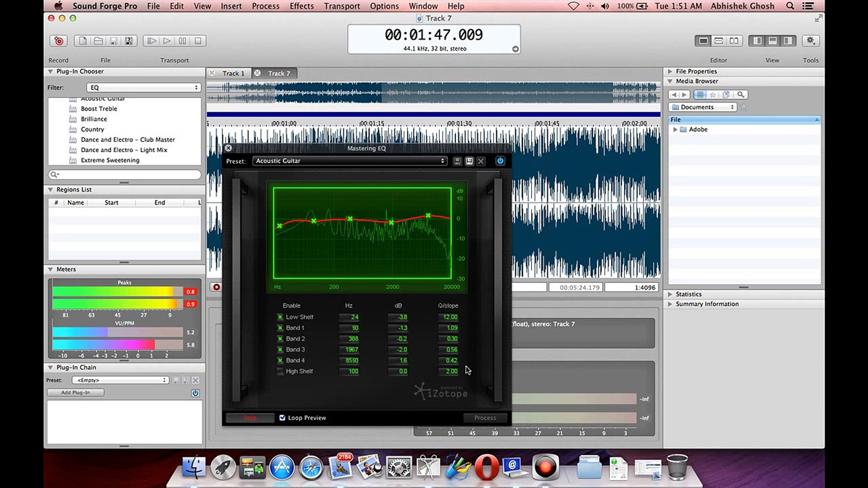This screenshot has width=868, height=488.
Task: Click the Open file folder icon
Action: (98, 41)
